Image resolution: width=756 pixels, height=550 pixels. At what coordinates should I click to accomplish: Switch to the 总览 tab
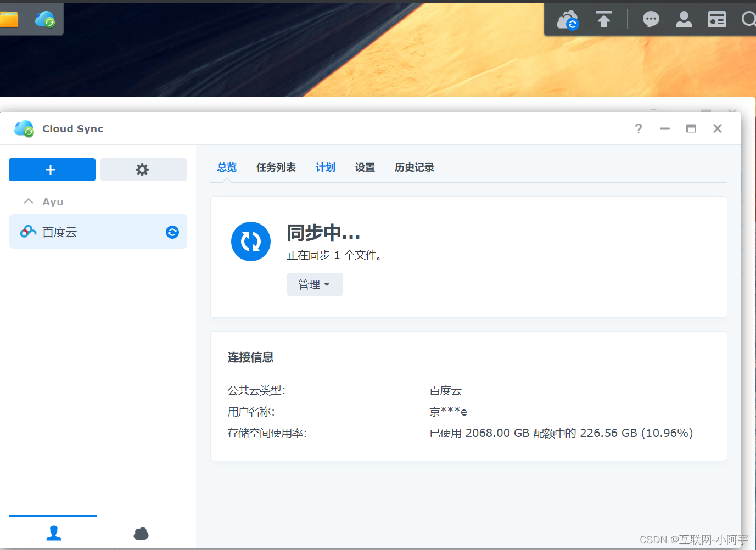tap(227, 167)
